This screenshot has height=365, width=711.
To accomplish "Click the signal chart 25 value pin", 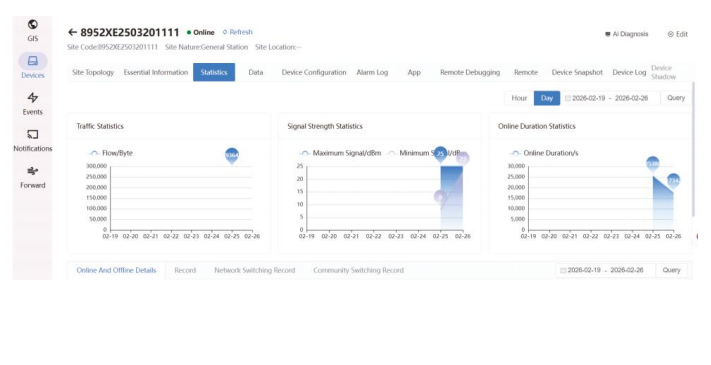I will 440,154.
